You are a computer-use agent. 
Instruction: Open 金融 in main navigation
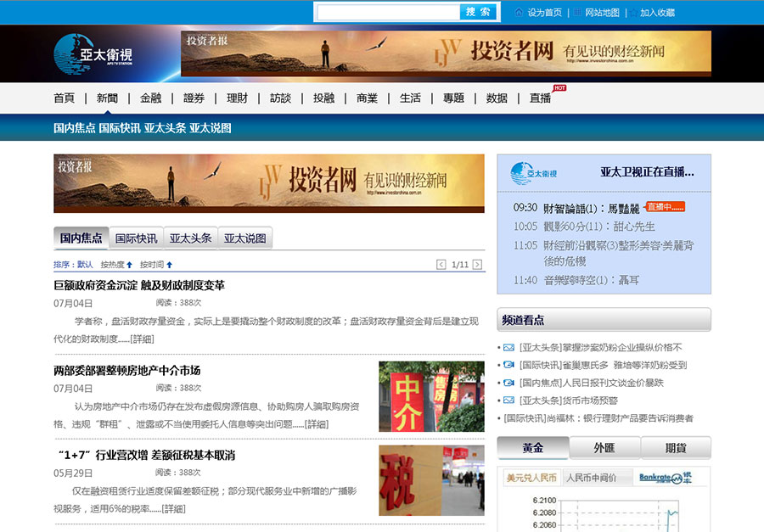(150, 98)
